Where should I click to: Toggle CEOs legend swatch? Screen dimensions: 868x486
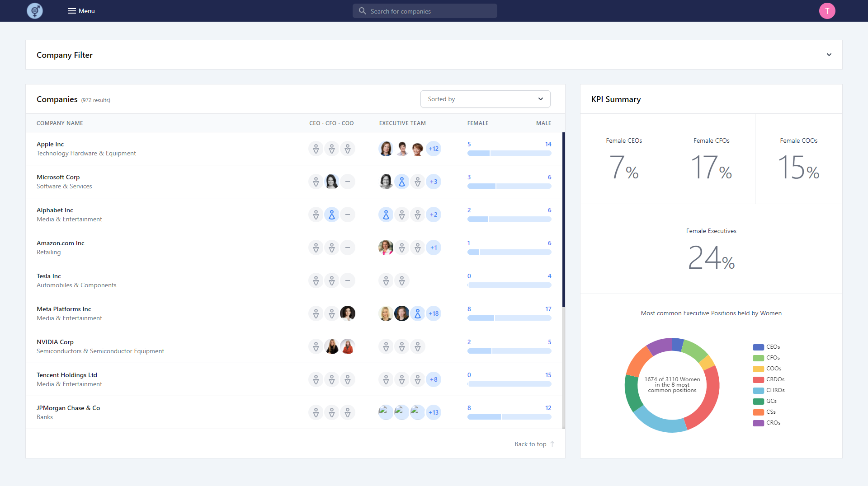point(758,347)
